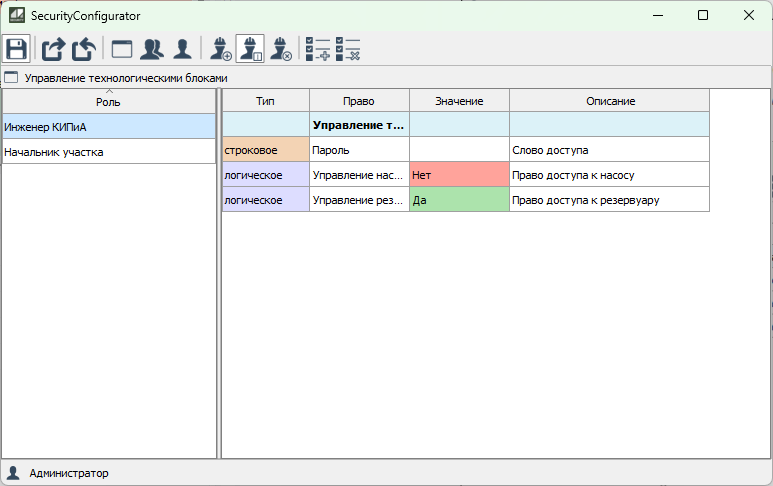
Task: Sort roles by the Роль column header
Action: [108, 101]
